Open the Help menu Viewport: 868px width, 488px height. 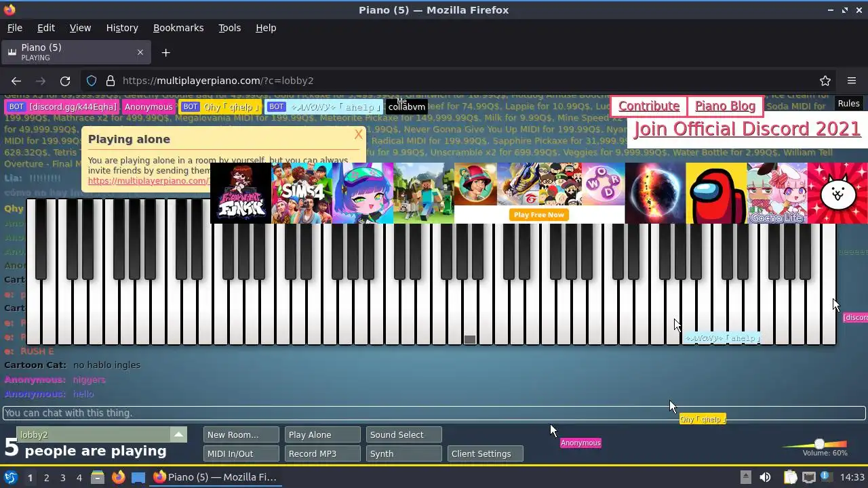(266, 28)
